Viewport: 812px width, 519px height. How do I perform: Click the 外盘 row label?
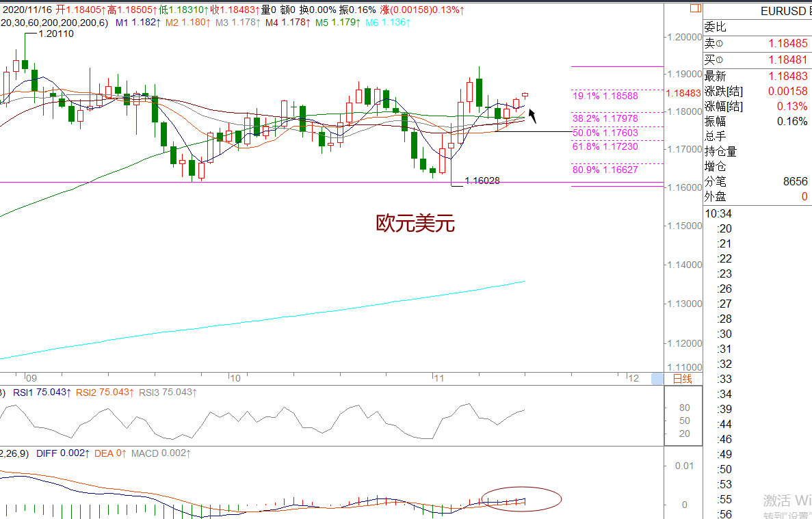[x=715, y=197]
